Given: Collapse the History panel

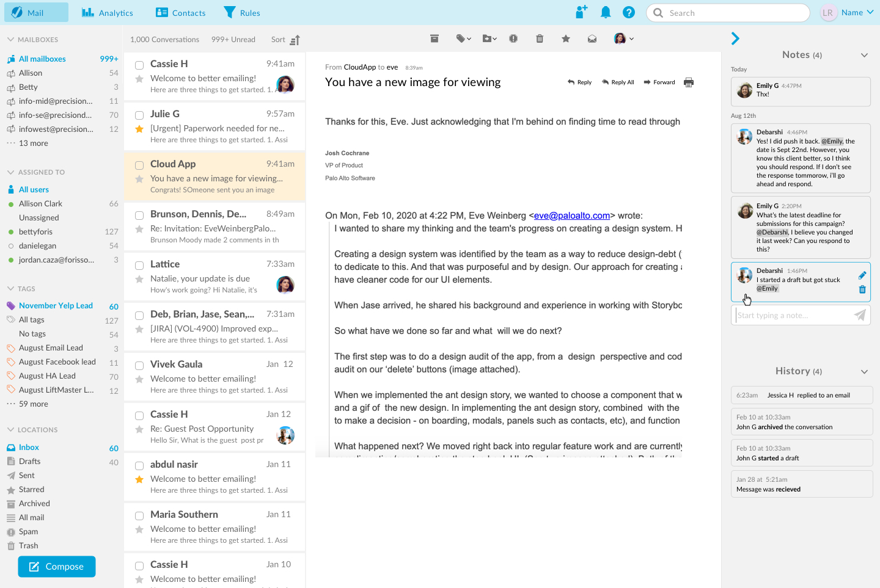Looking at the screenshot, I should [864, 371].
